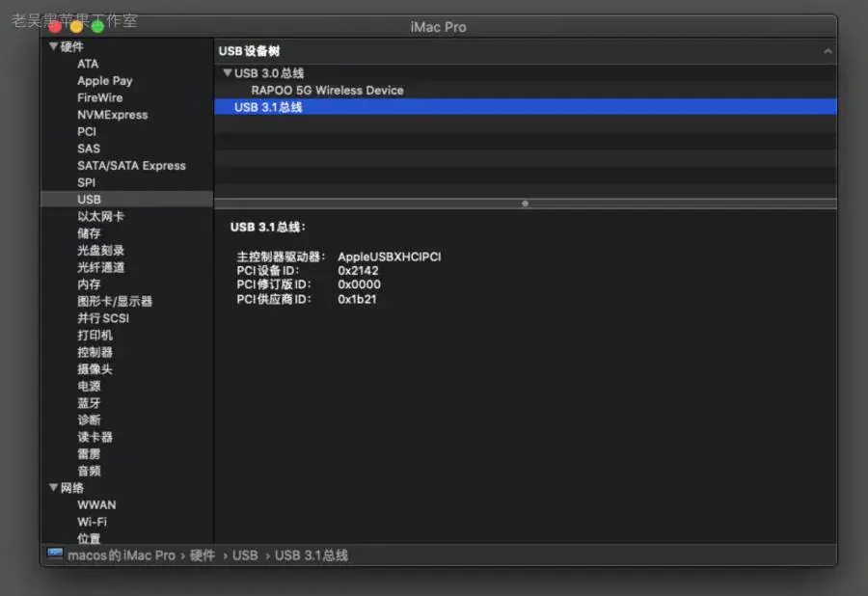Open Wi-Fi sidebar entry
Image resolution: width=868 pixels, height=596 pixels.
[x=92, y=522]
